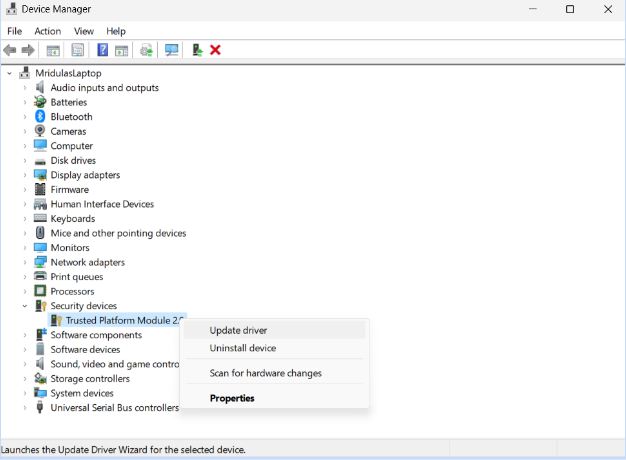Click the Trusted Platform Module device icon
Screen dimensions: 626x460
click(x=56, y=320)
